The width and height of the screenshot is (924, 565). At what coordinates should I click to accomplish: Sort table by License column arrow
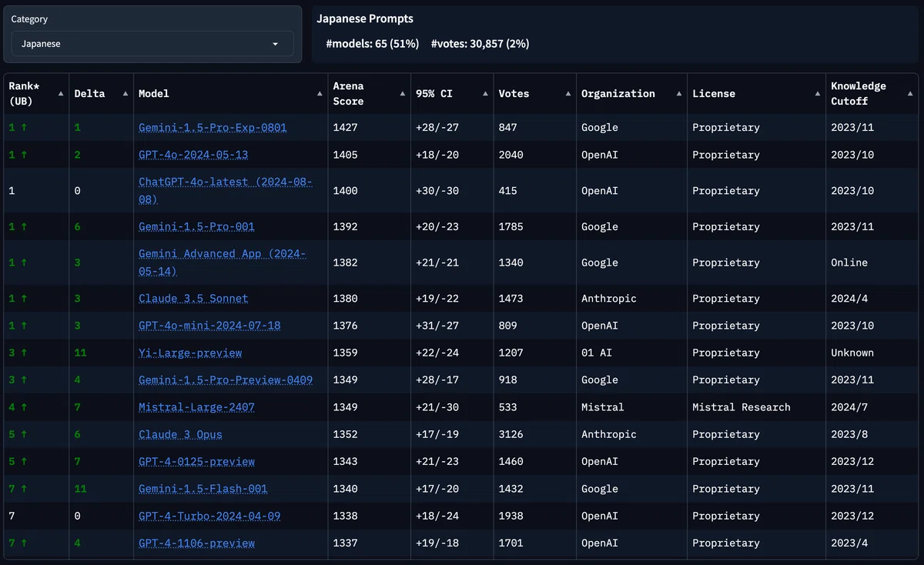(817, 93)
